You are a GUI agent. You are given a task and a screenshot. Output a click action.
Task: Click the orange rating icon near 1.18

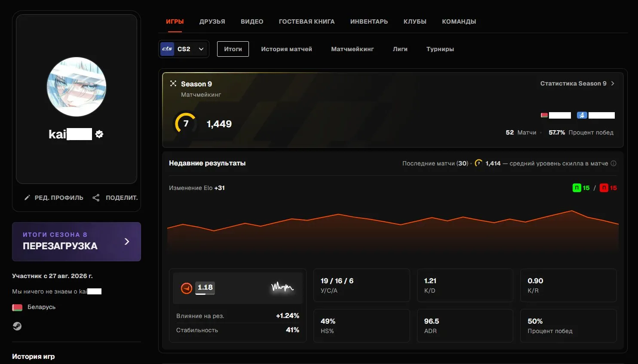click(x=187, y=288)
